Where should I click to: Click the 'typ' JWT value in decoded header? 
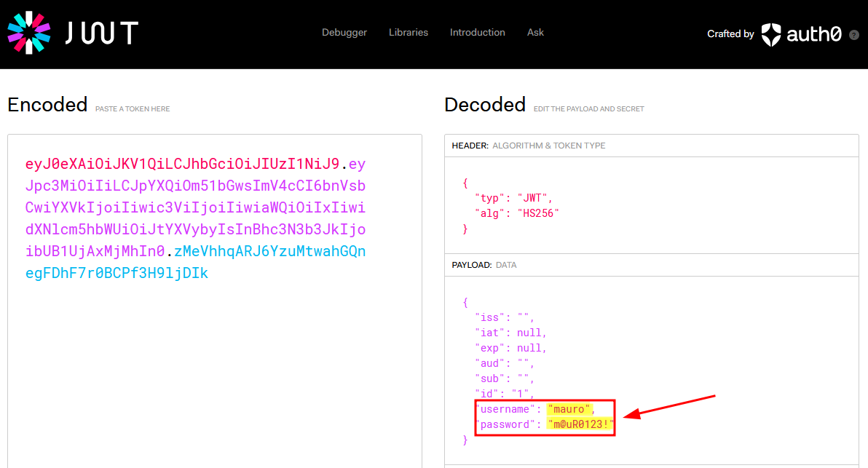tap(534, 198)
